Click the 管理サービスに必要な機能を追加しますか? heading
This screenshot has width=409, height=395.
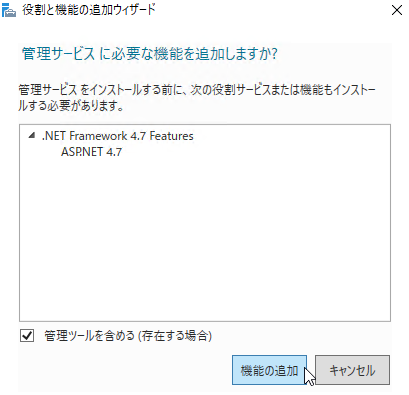(x=150, y=54)
